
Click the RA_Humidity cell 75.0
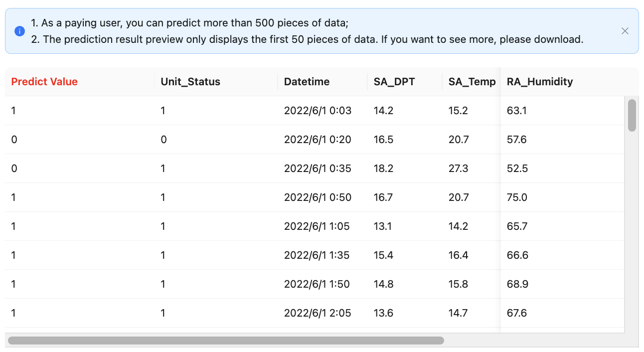517,197
